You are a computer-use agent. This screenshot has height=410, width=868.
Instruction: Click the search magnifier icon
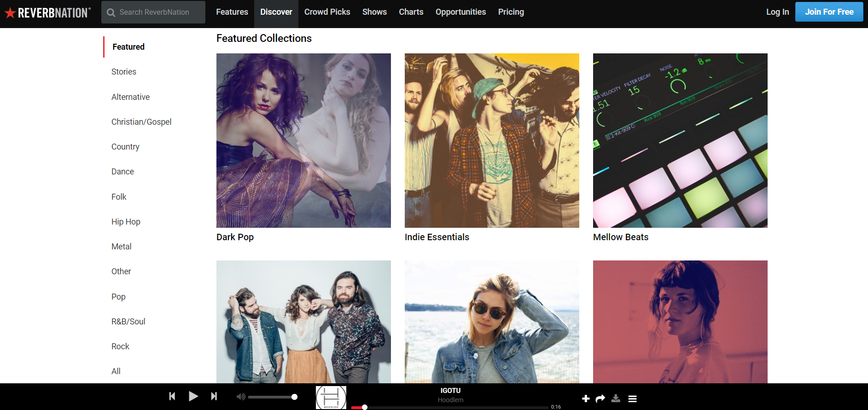coord(111,12)
